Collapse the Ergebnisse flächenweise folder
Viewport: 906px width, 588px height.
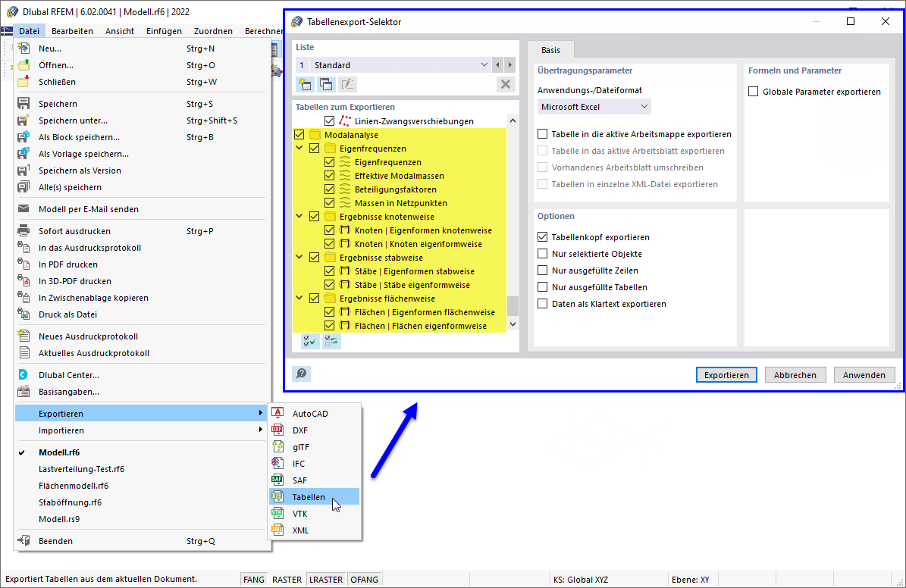click(299, 299)
